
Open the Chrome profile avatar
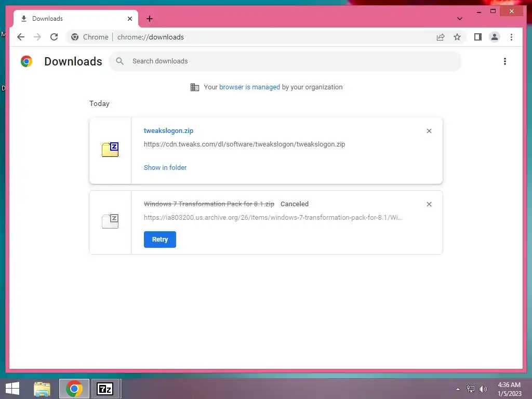(x=495, y=37)
